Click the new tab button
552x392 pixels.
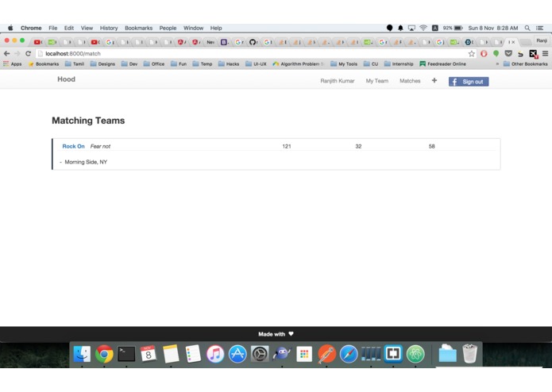(525, 42)
